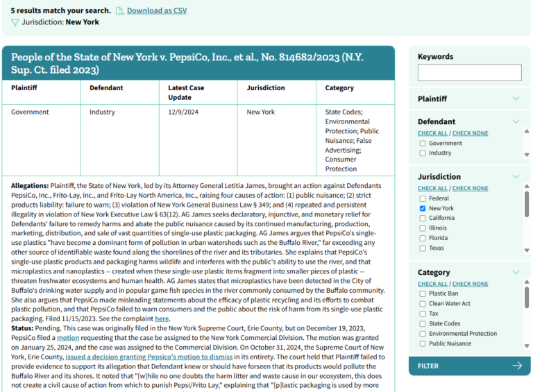Check the Federal jurisdiction checkbox

(x=423, y=198)
